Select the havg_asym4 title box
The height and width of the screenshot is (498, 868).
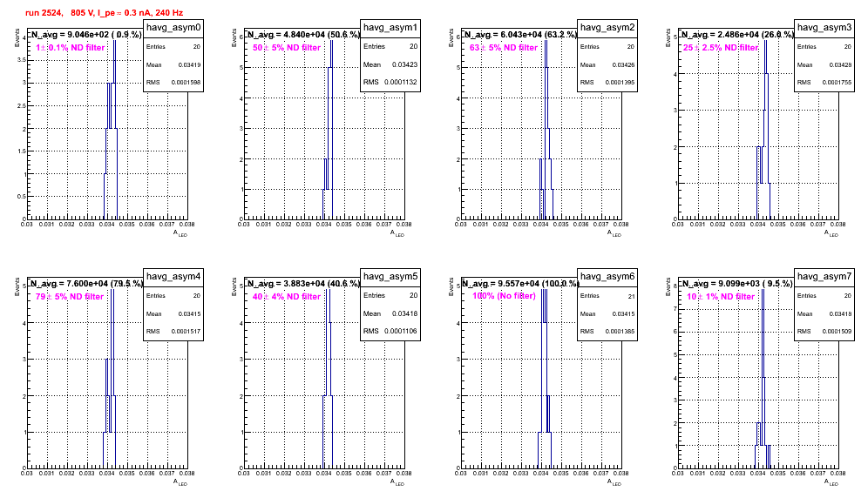click(x=173, y=277)
